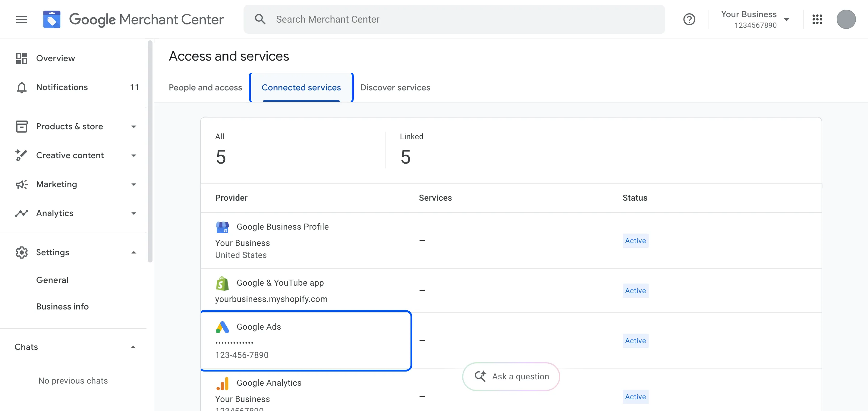This screenshot has width=868, height=411.
Task: Click the All count filter
Action: [x=221, y=149]
